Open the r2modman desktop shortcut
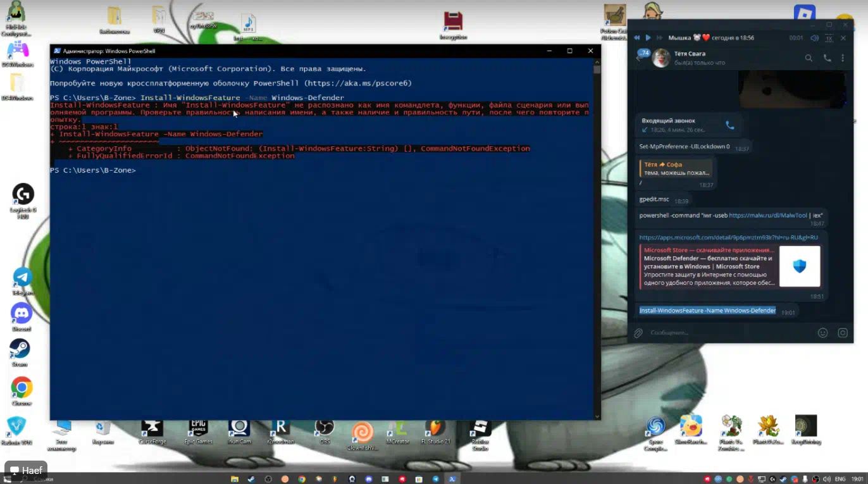The width and height of the screenshot is (868, 484). pos(279,431)
